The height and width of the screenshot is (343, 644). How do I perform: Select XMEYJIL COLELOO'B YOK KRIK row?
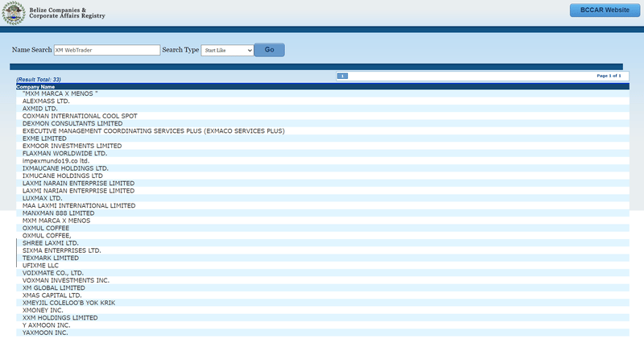click(x=323, y=302)
